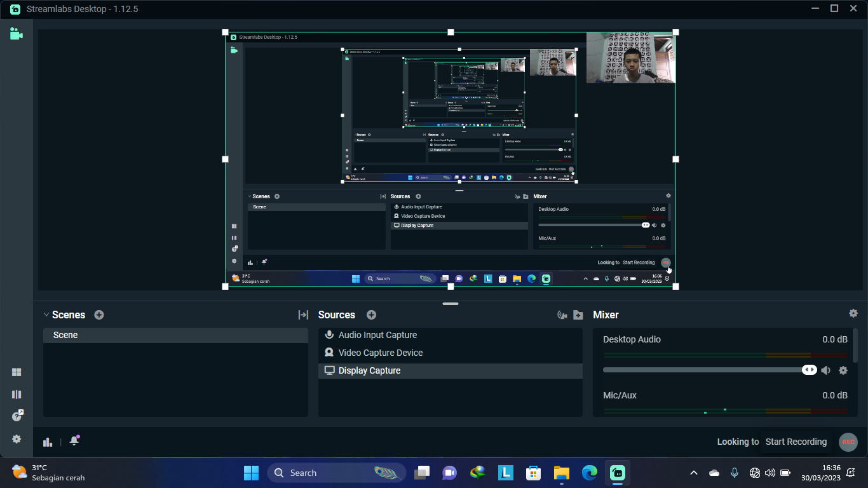Click the Streamlabs Desktop taskbar icon

point(618,473)
